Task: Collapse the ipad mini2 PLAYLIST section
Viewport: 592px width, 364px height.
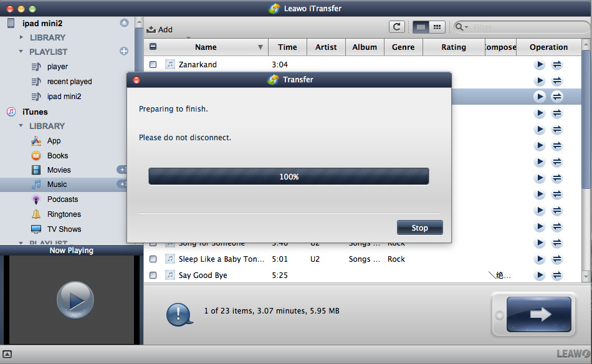Action: click(21, 52)
